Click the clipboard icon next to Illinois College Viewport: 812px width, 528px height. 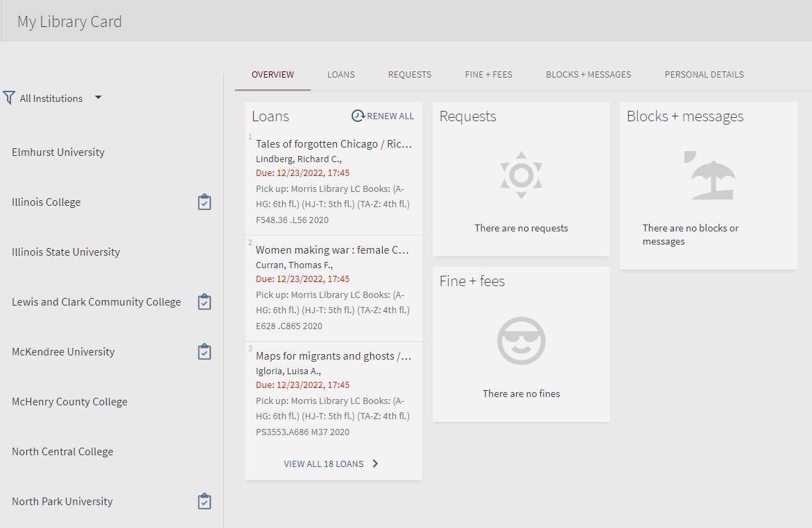[205, 202]
